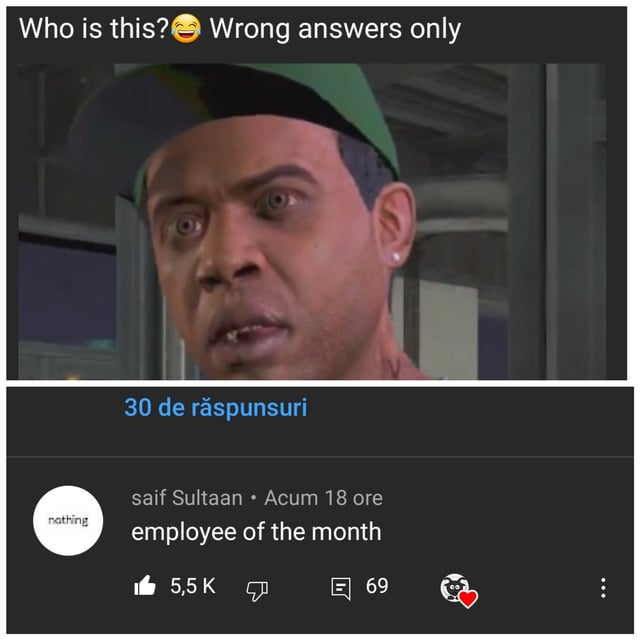Select the "employee of the month" comment text
640x640 pixels.
pyautogui.click(x=256, y=532)
